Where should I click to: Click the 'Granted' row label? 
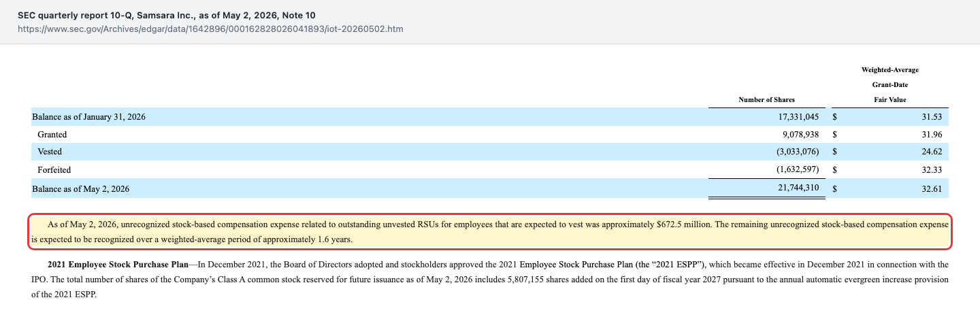(52, 135)
